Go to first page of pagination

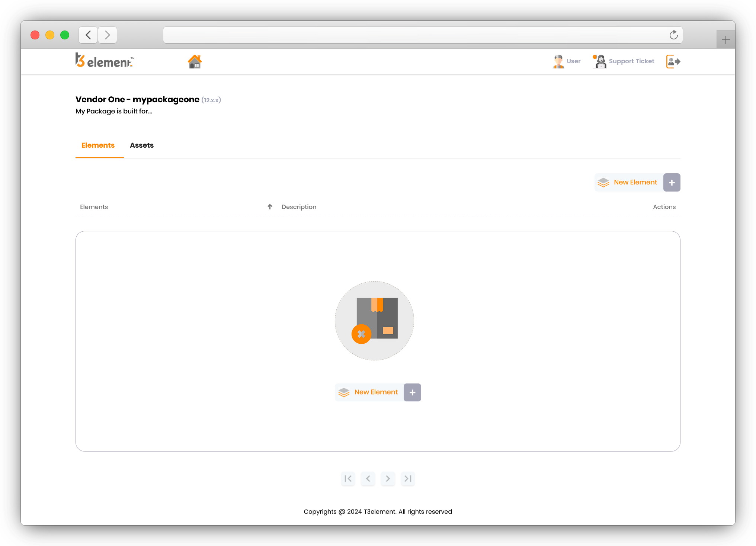pyautogui.click(x=348, y=479)
